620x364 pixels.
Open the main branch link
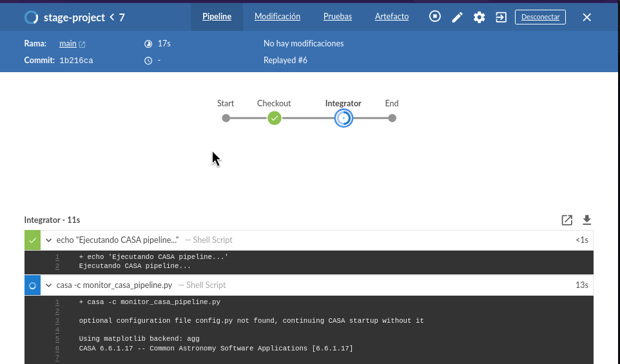coord(67,44)
